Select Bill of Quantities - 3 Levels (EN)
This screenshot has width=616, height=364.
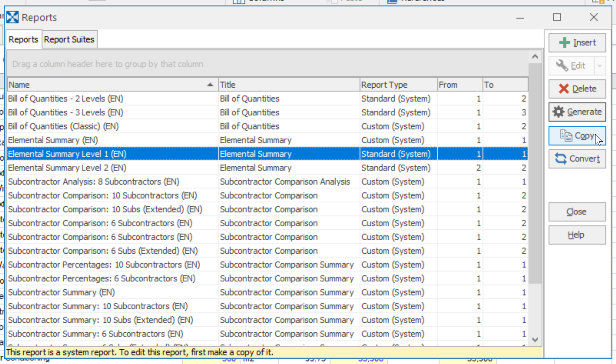[267, 113]
